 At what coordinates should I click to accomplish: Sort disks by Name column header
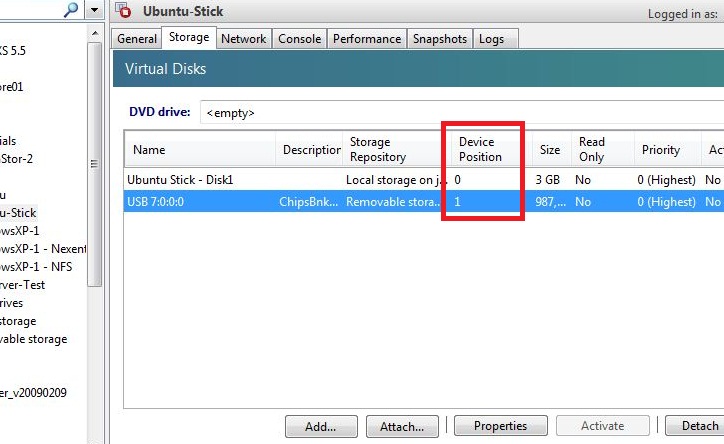200,150
